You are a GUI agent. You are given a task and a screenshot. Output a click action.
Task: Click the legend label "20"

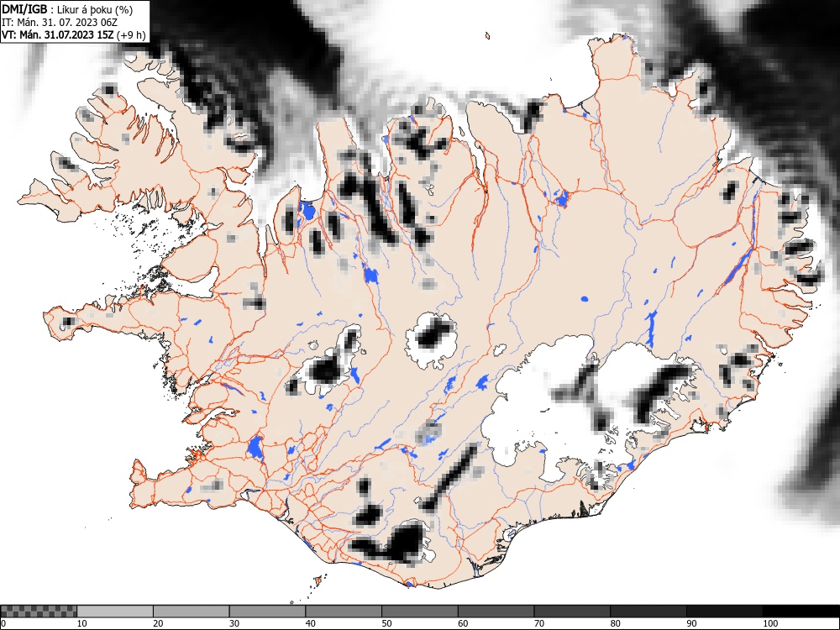pyautogui.click(x=158, y=623)
